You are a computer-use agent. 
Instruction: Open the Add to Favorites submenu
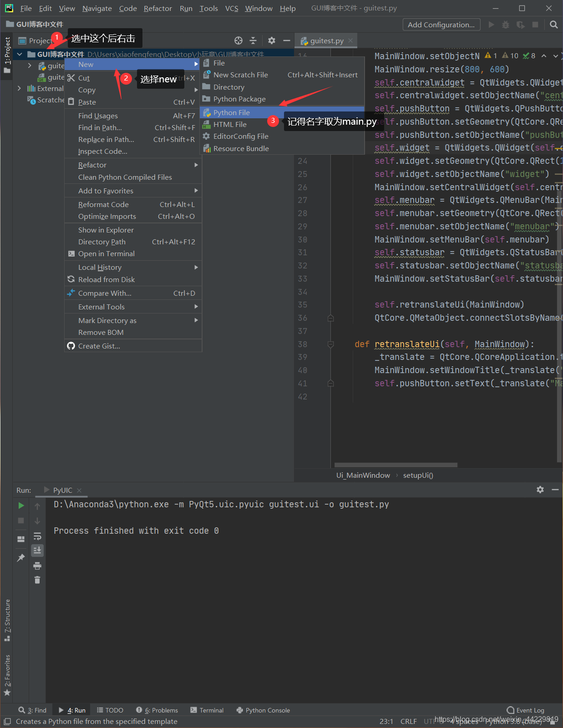tap(133, 191)
